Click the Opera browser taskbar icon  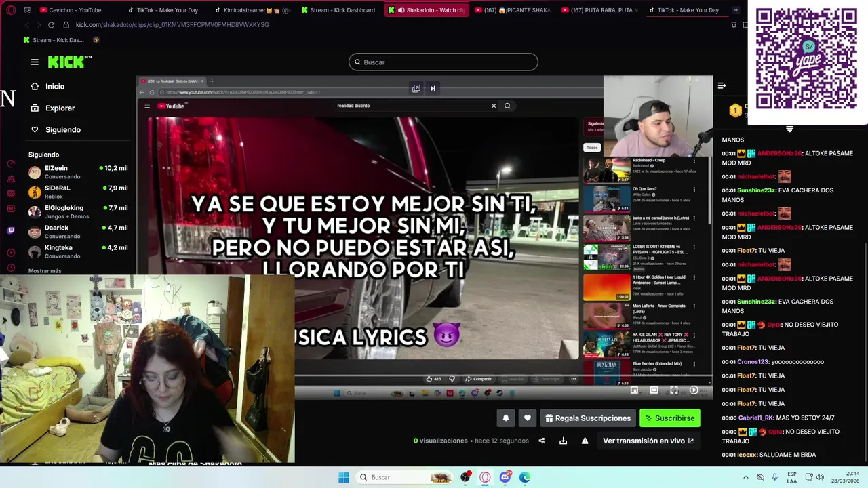(485, 477)
